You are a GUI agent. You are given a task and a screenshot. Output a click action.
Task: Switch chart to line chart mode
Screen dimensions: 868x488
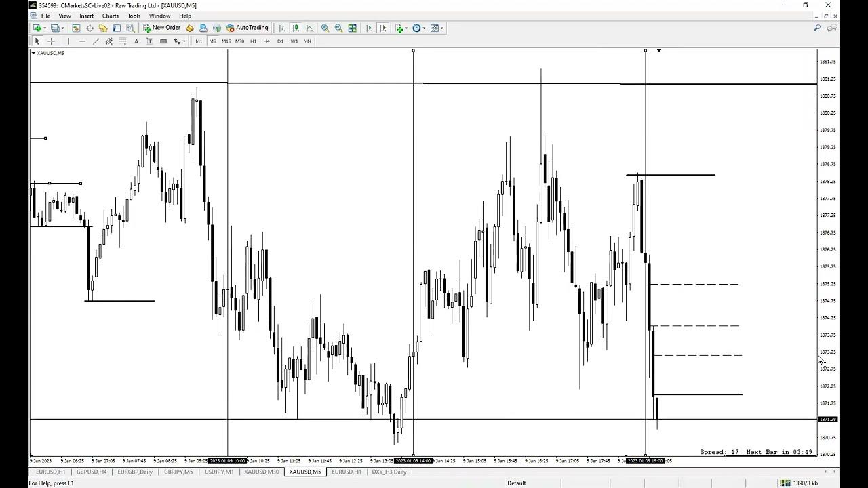tap(309, 28)
